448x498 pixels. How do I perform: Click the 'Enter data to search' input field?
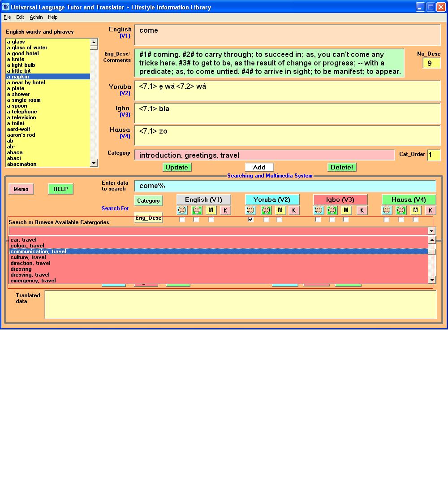[285, 186]
